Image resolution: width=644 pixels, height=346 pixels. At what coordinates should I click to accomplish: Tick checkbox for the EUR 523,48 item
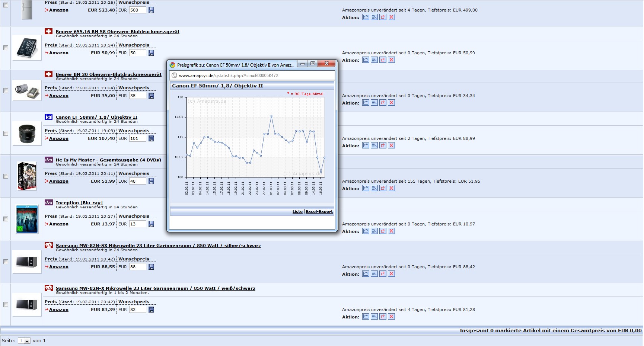tap(6, 5)
